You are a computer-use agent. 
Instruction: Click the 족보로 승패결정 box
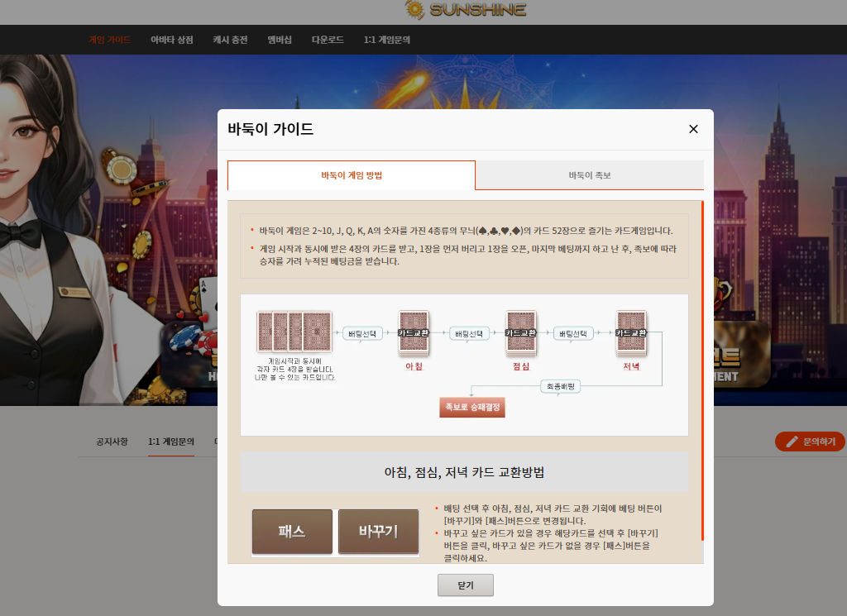pyautogui.click(x=472, y=407)
